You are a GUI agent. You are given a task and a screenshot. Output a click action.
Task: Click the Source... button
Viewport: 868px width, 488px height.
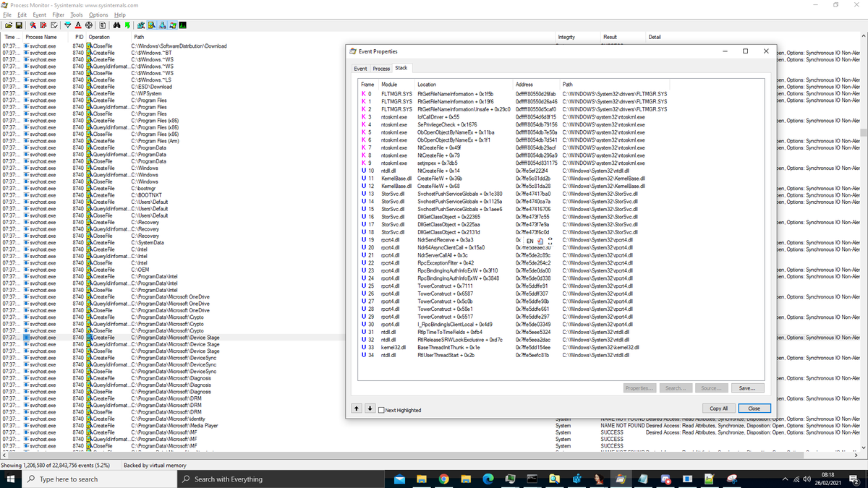pos(711,388)
